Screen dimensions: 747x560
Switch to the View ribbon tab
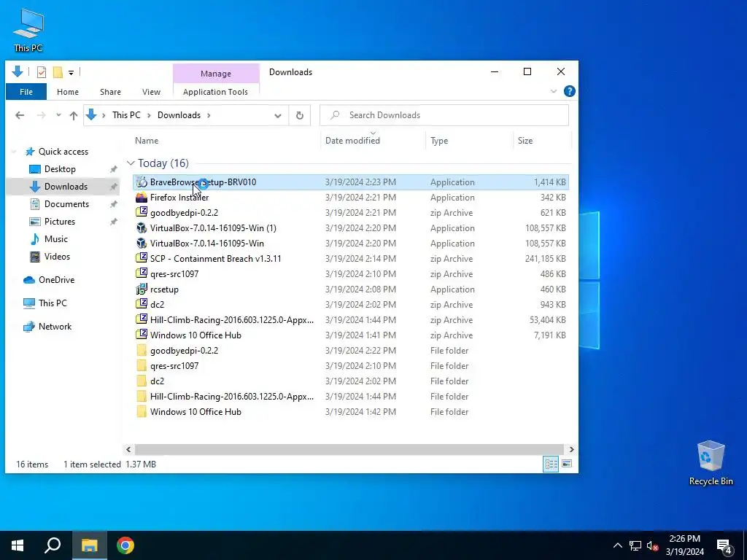point(152,92)
